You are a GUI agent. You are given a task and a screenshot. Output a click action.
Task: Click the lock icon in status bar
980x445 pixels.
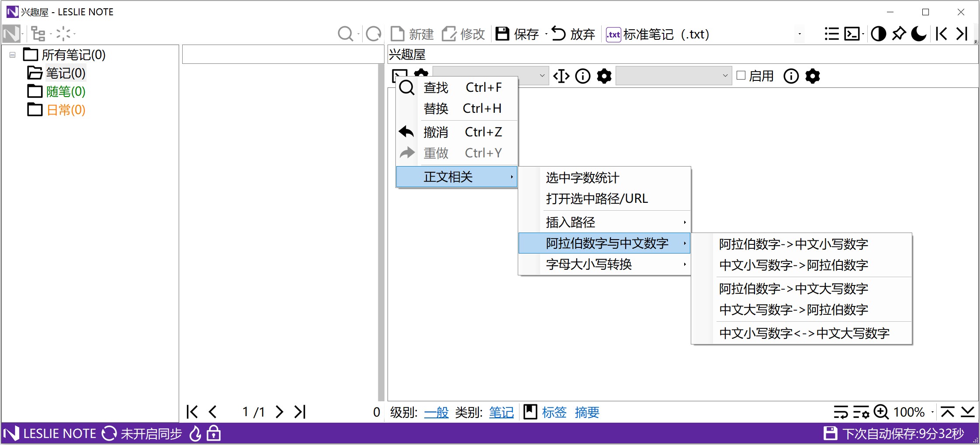pyautogui.click(x=213, y=433)
